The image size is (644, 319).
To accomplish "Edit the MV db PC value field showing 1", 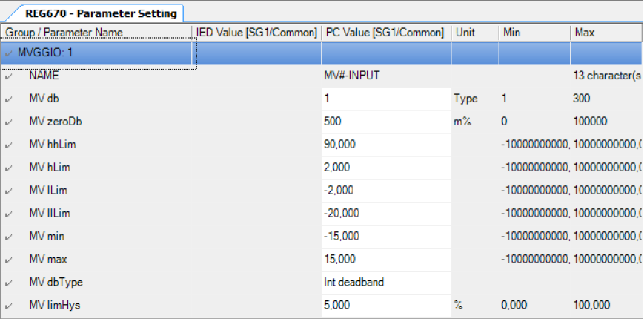I will tap(386, 99).
